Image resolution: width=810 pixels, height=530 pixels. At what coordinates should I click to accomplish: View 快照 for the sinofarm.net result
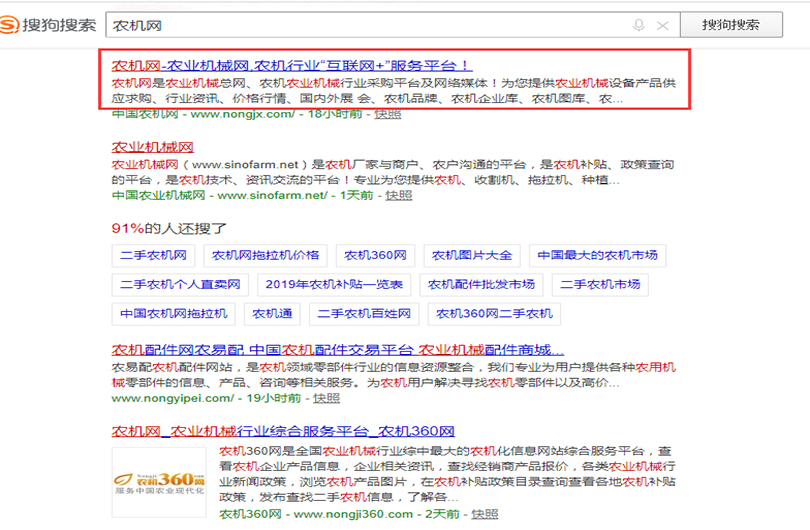pos(398,195)
